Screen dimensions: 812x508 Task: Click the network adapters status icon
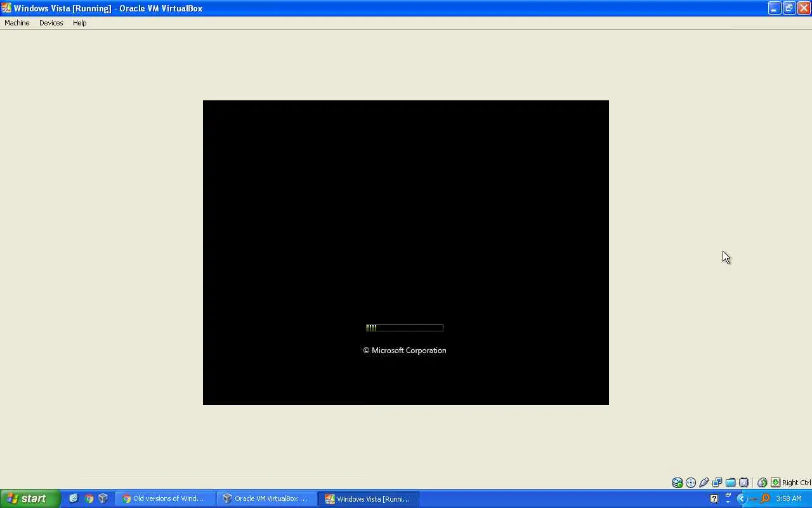pyautogui.click(x=717, y=483)
